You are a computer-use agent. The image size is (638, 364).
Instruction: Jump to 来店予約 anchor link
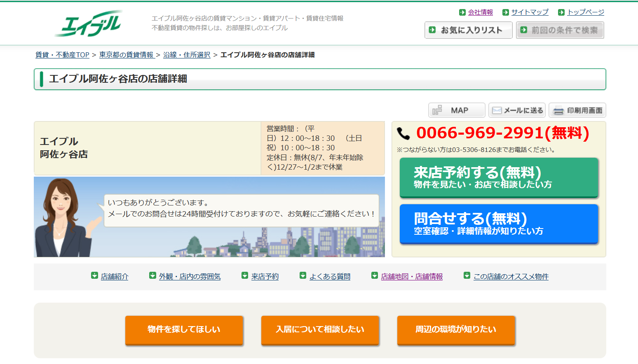point(265,277)
